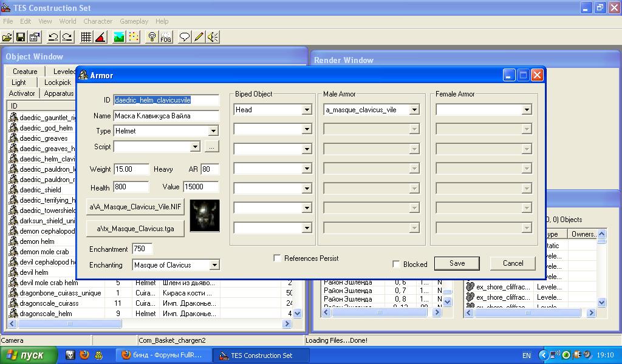Click the armor icon beside dragonscale_cuirass

point(13,303)
